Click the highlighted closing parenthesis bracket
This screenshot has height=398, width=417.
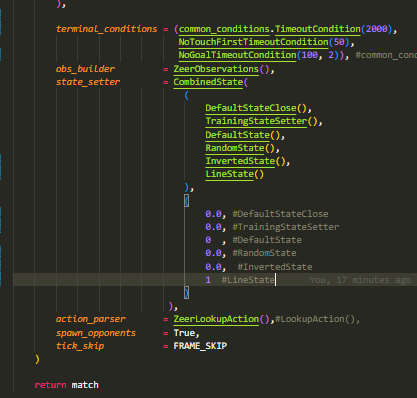(187, 293)
